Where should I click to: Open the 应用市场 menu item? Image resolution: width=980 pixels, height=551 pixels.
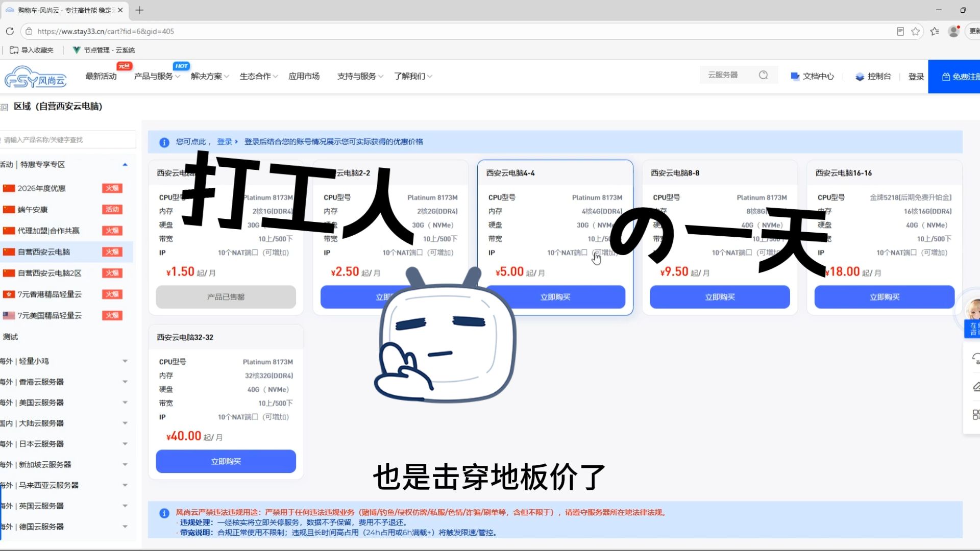304,76
